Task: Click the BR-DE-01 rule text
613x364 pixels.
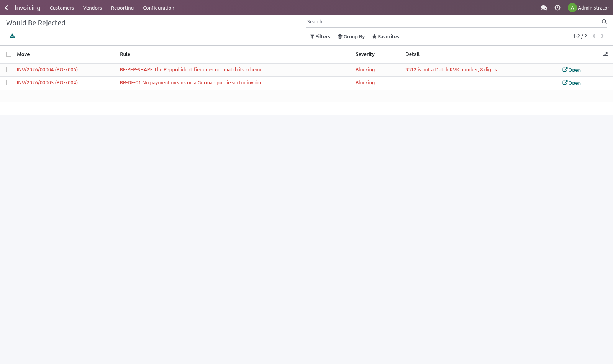Action: tap(191, 83)
